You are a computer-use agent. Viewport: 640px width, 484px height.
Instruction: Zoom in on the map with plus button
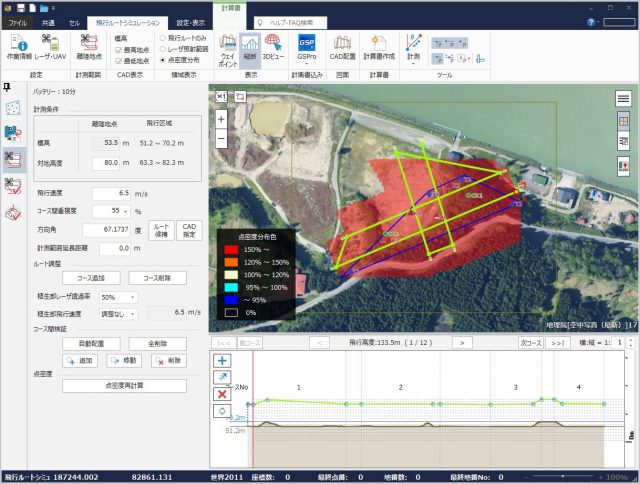tap(221, 118)
